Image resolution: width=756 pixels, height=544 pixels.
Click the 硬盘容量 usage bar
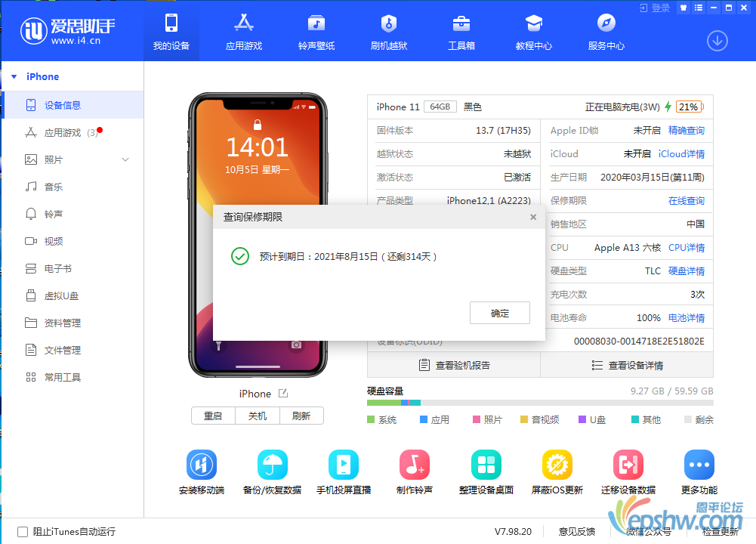tap(540, 403)
